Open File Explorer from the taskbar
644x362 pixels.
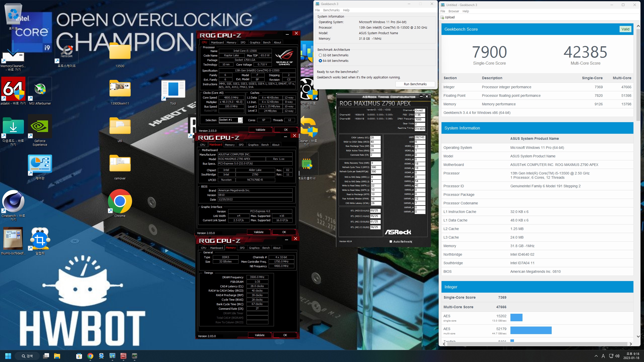[57, 356]
